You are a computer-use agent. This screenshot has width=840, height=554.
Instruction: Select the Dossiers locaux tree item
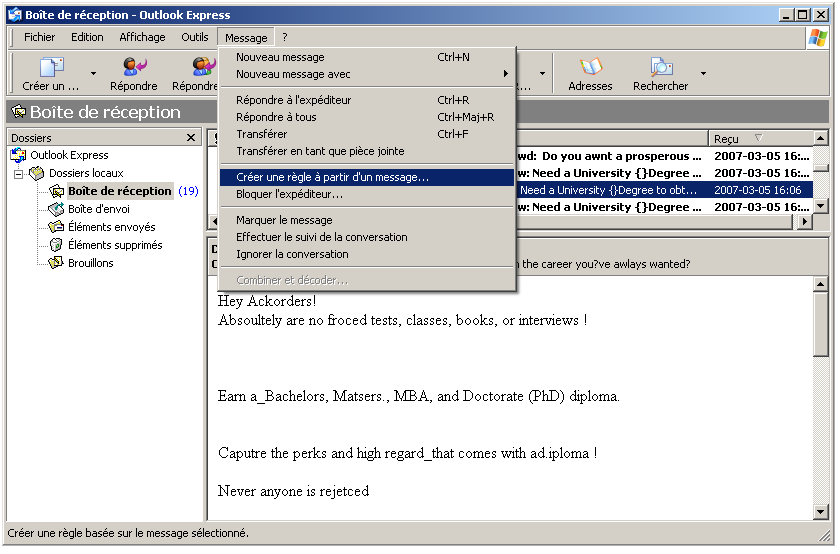coord(86,173)
